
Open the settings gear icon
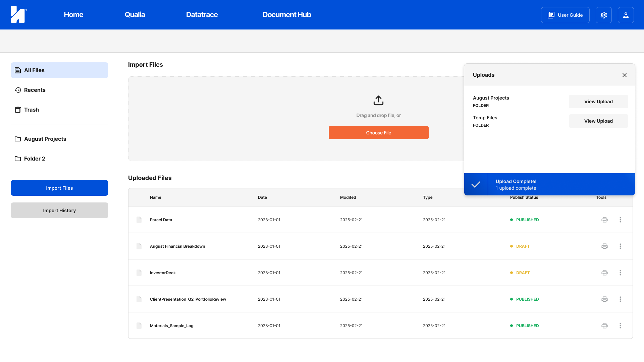coord(604,15)
